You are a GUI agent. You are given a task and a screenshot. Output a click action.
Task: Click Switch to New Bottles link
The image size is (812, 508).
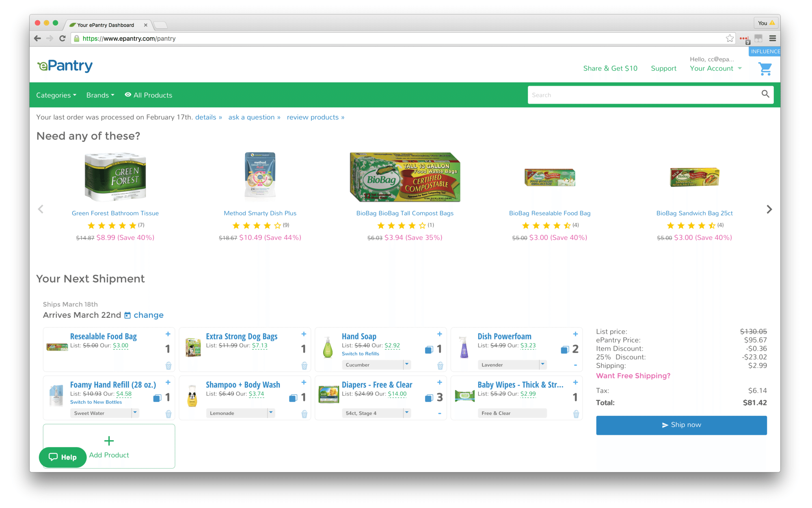coord(96,402)
